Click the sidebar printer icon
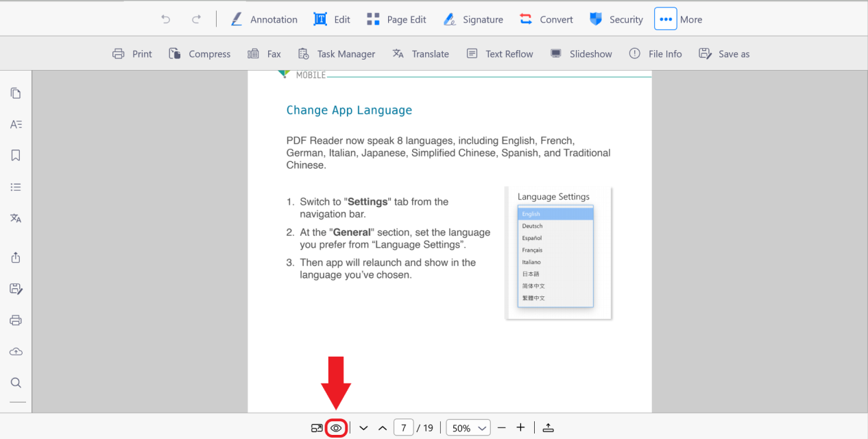 click(16, 320)
